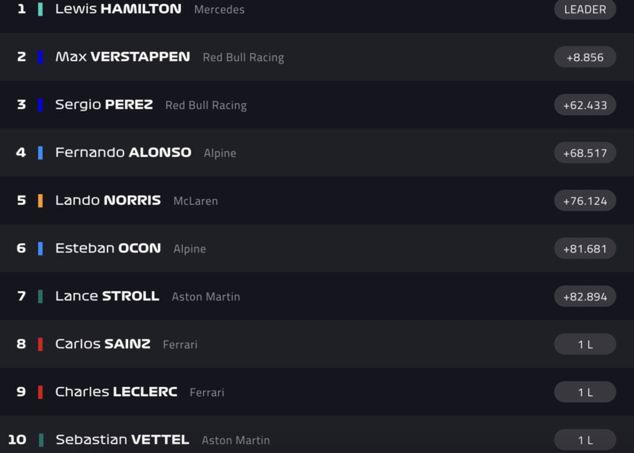Open Max Verstappen driver name
Screen dimensions: 634x453
(122, 57)
